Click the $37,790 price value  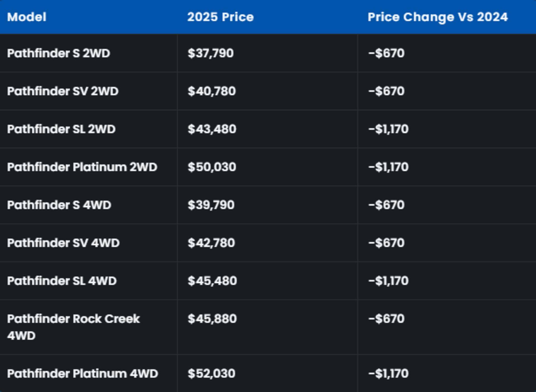210,53
